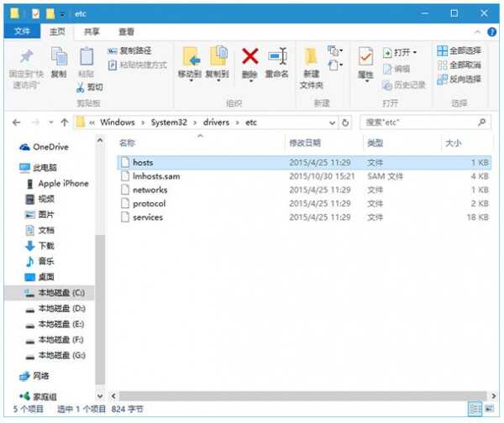This screenshot has width=504, height=423.
Task: Open the address bar history dropdown
Action: point(333,123)
